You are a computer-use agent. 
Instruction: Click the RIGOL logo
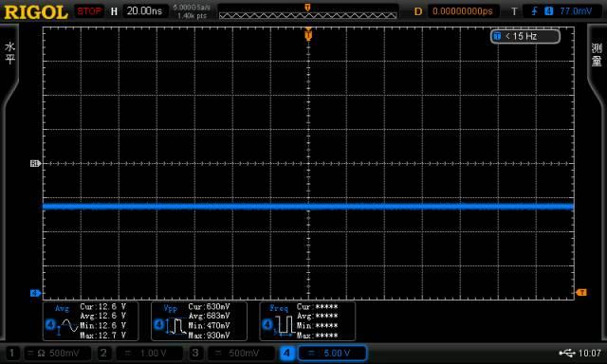point(36,12)
